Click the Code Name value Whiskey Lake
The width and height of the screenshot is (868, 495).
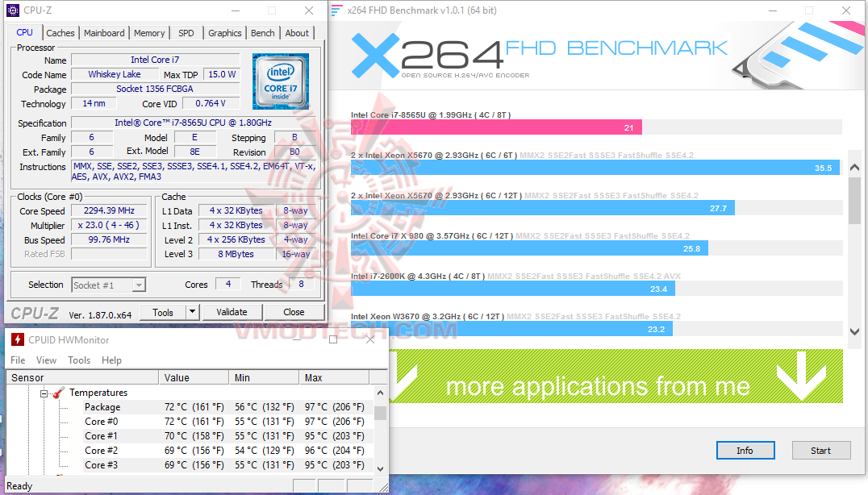point(115,74)
